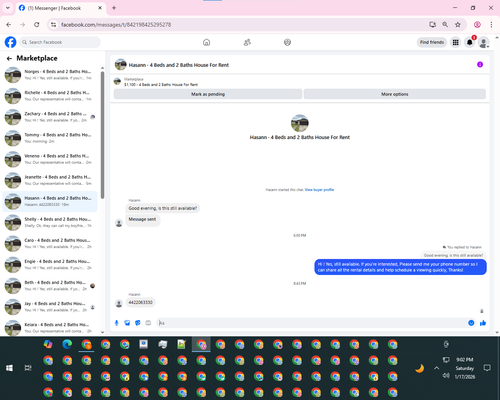Open Copilot from the taskbar

click(x=48, y=344)
